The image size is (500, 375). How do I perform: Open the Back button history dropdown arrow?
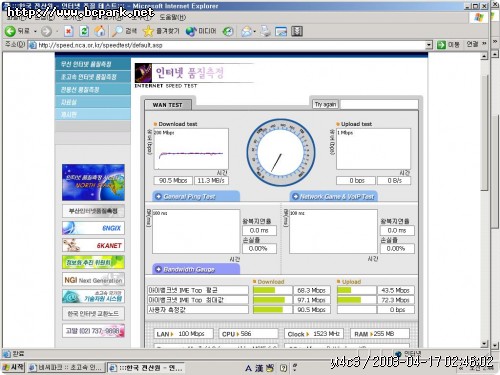coord(35,32)
